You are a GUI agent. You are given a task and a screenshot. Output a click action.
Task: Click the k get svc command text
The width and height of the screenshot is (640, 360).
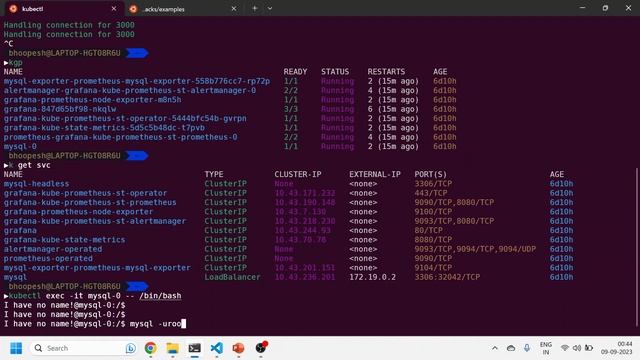[29, 165]
